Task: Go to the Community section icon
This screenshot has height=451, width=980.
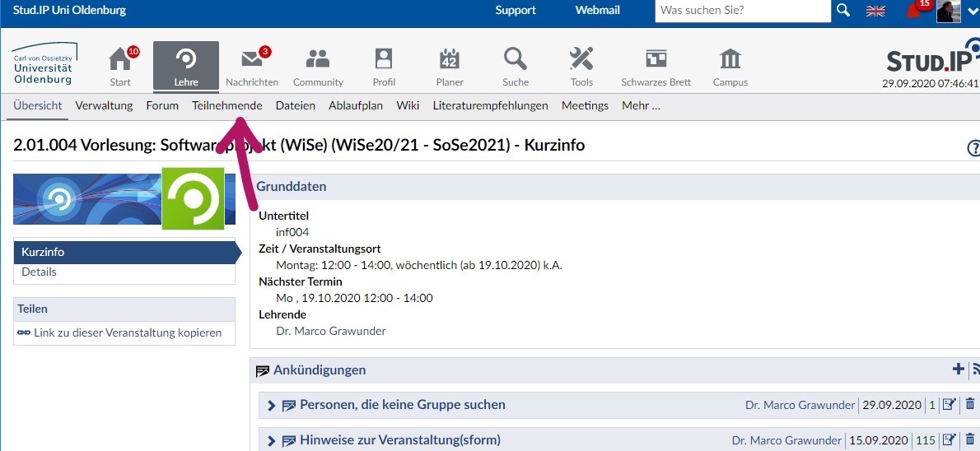Action: point(318,60)
